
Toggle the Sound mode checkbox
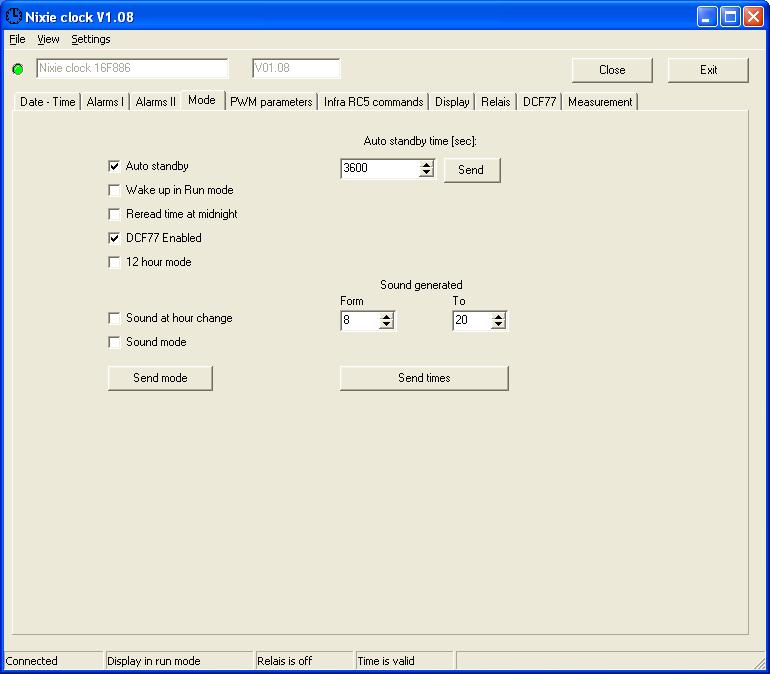coord(114,342)
